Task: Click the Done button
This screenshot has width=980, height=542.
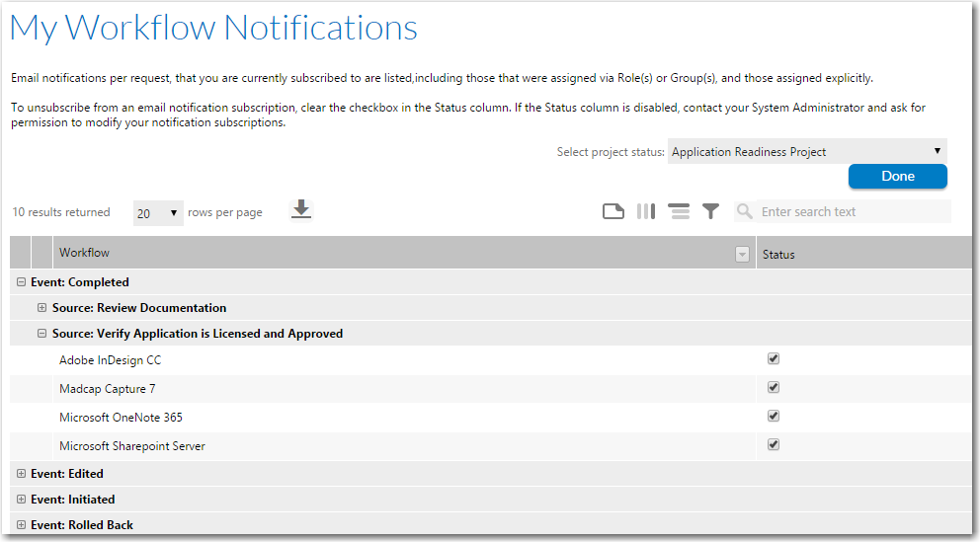Action: tap(897, 176)
